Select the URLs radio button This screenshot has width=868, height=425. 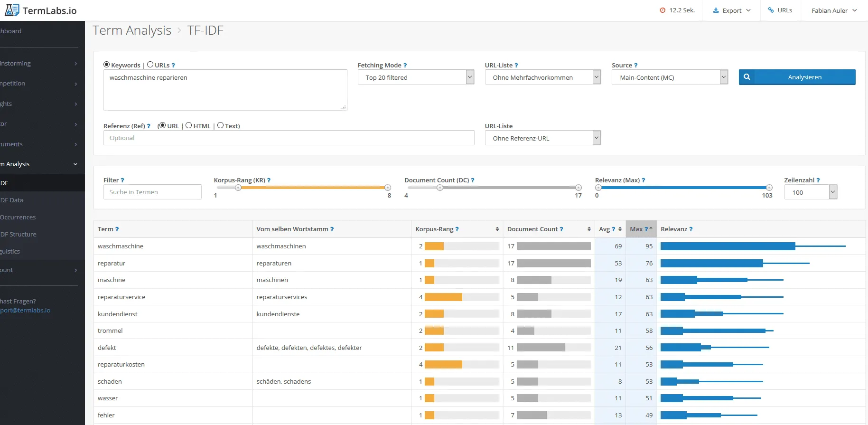(150, 65)
